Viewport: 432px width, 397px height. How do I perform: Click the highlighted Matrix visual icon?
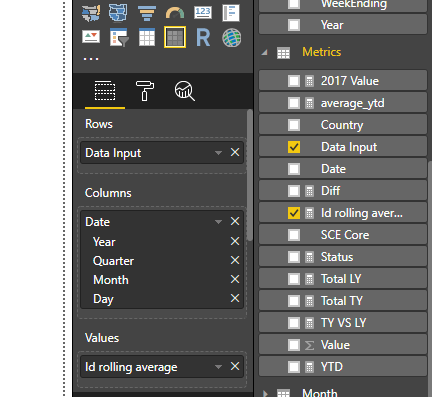[175, 37]
